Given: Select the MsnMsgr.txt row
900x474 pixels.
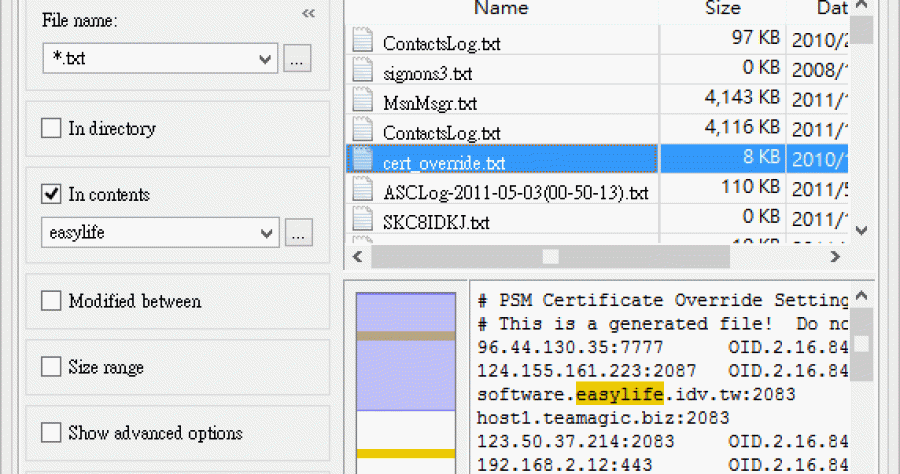Looking at the screenshot, I should [597, 100].
